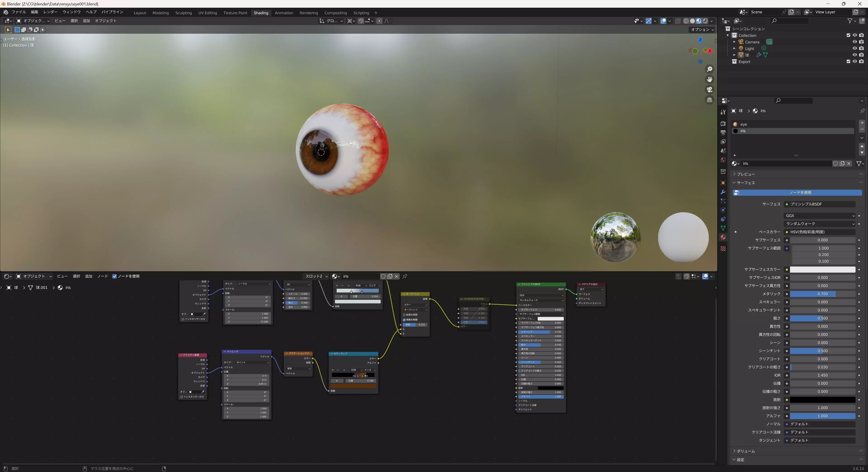Open the View Layer properties tab
This screenshot has height=472, width=868.
[723, 142]
